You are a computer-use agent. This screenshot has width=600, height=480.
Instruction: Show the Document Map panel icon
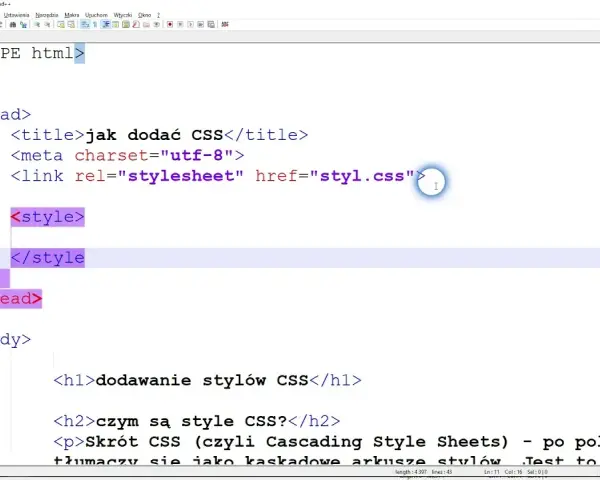tap(126, 24)
